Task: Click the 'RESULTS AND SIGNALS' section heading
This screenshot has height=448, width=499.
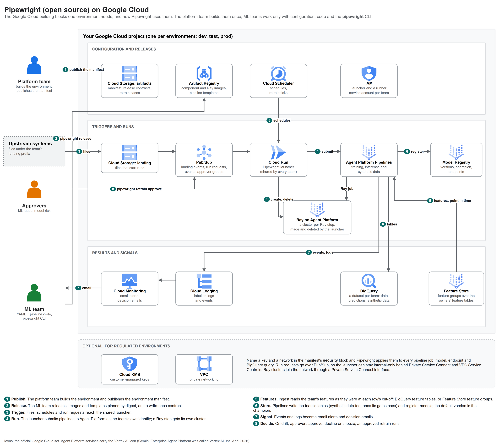Action: point(115,253)
